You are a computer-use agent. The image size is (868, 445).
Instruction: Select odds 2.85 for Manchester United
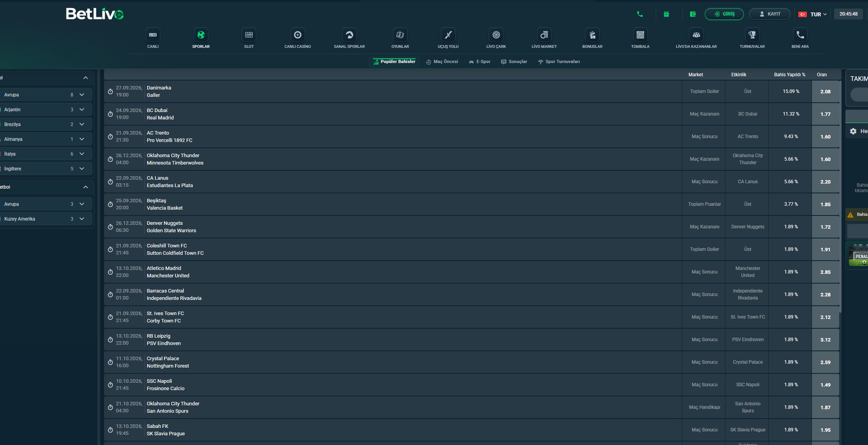(x=825, y=272)
